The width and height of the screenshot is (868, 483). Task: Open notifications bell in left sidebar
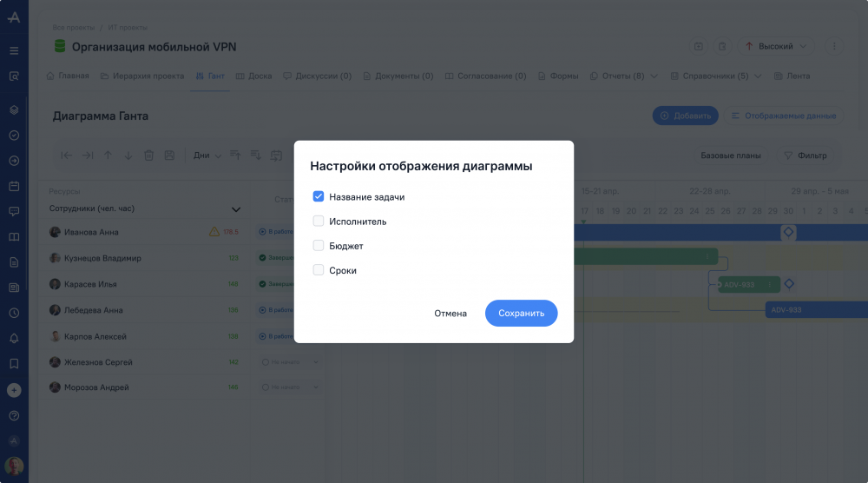pos(14,338)
